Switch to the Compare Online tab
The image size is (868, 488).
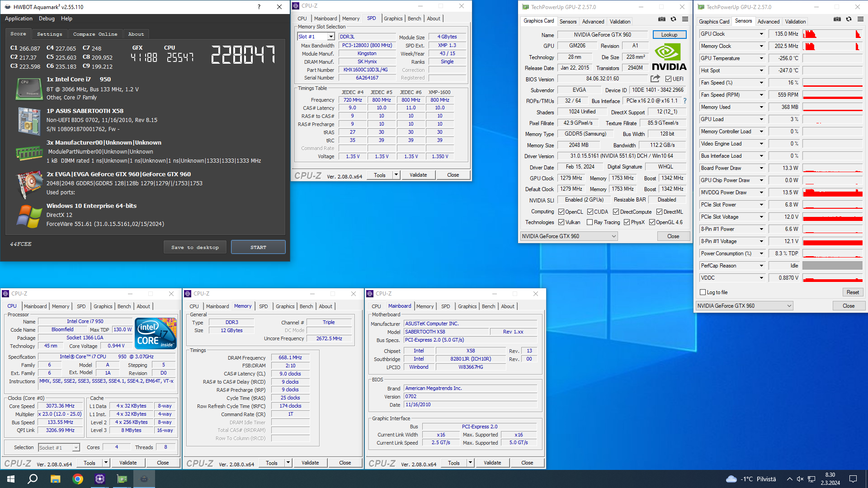click(x=95, y=34)
